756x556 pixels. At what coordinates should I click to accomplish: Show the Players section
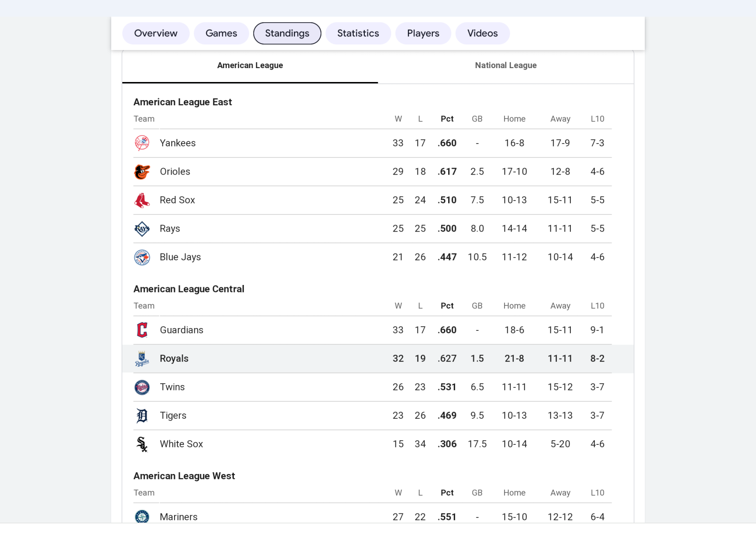(423, 33)
